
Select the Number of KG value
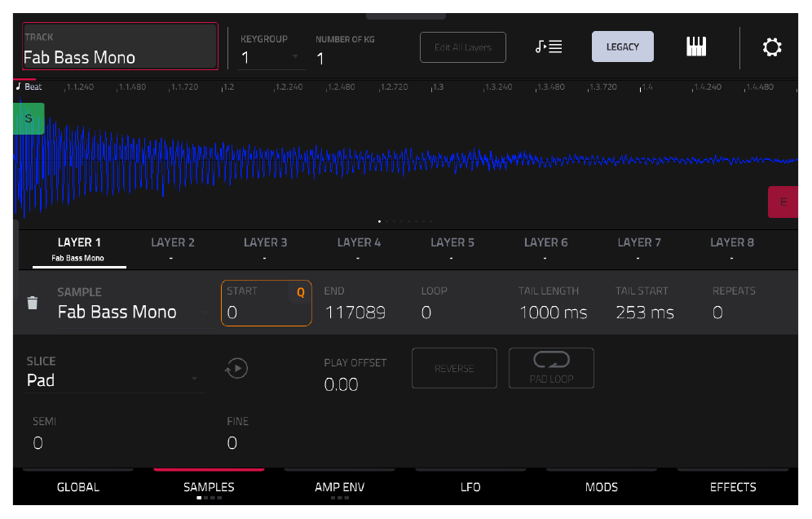click(320, 59)
